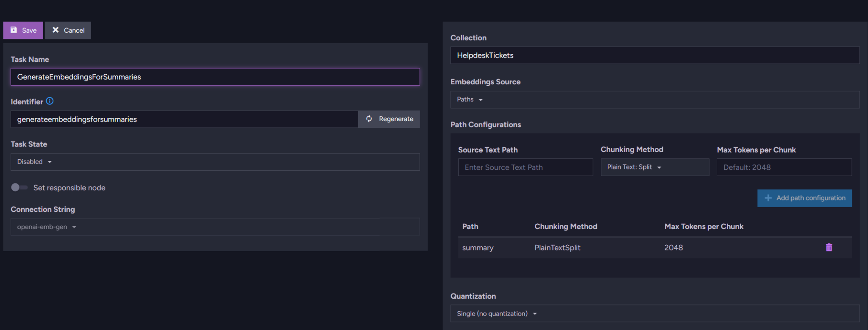Click the 2048 max tokens cell
The height and width of the screenshot is (330, 868).
pos(673,248)
